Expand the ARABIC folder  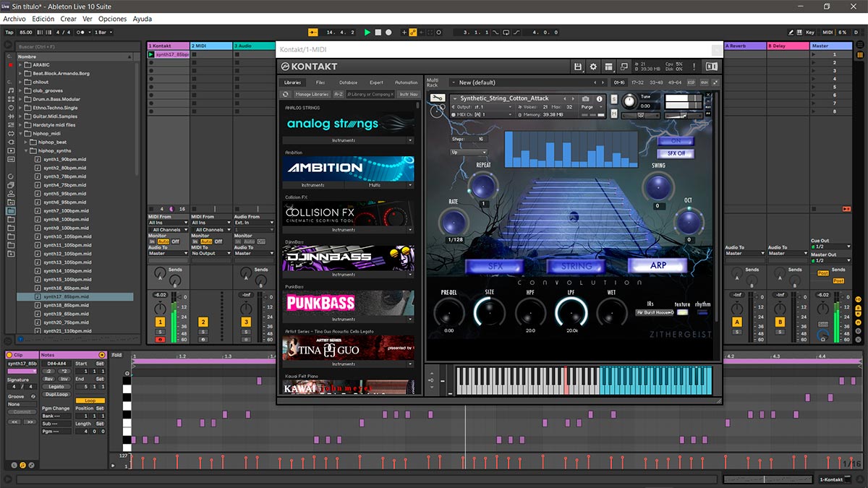(x=21, y=65)
